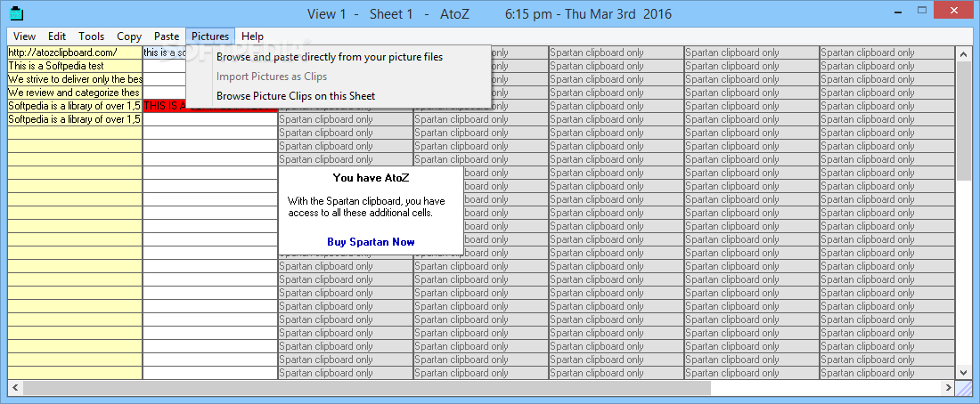Image resolution: width=980 pixels, height=404 pixels.
Task: Click the Buy Spartan Now link
Action: [371, 242]
